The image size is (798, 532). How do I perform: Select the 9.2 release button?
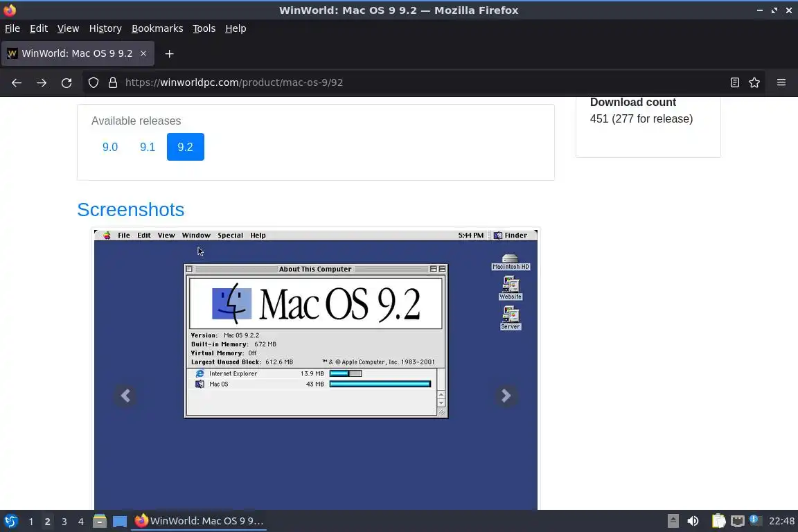185,147
